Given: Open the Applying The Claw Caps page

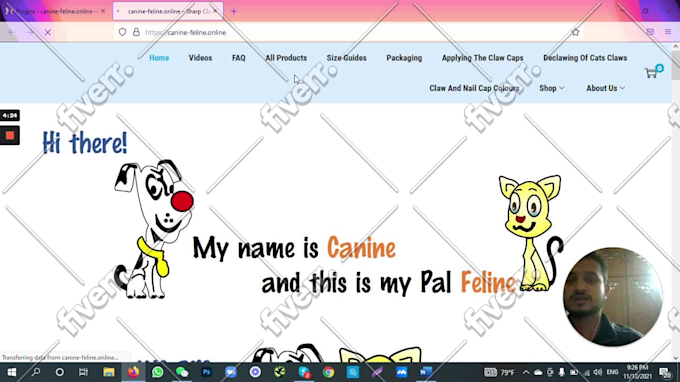Looking at the screenshot, I should (483, 58).
